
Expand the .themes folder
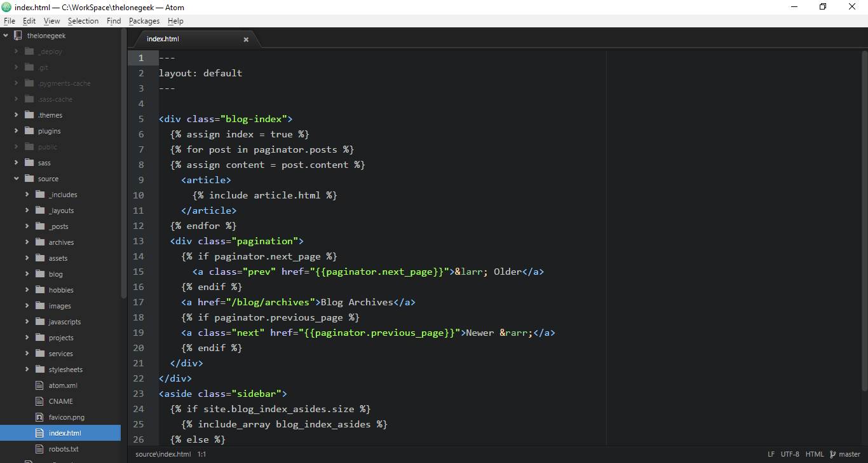point(16,114)
